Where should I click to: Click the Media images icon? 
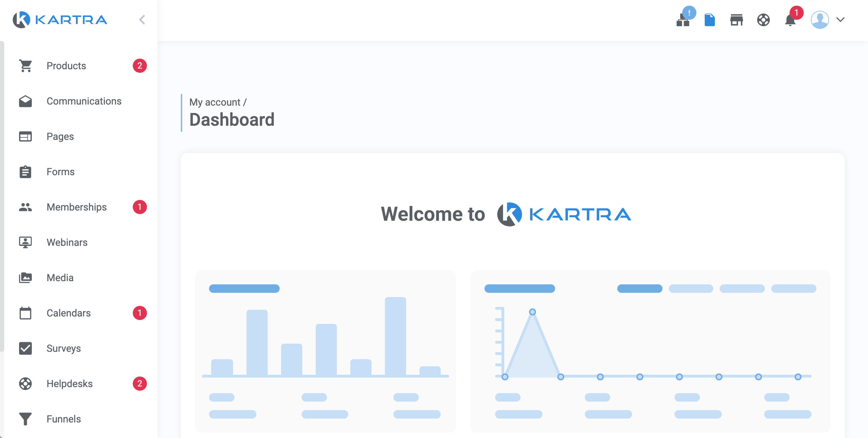tap(25, 278)
